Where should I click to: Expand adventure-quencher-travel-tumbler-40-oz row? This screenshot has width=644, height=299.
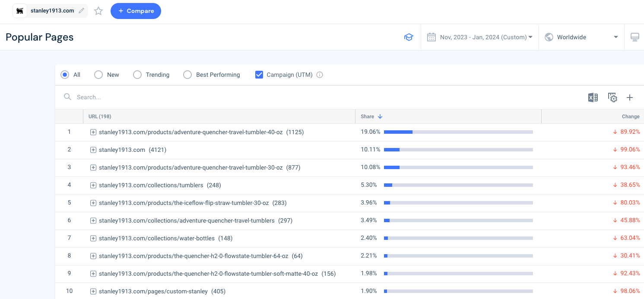point(93,132)
